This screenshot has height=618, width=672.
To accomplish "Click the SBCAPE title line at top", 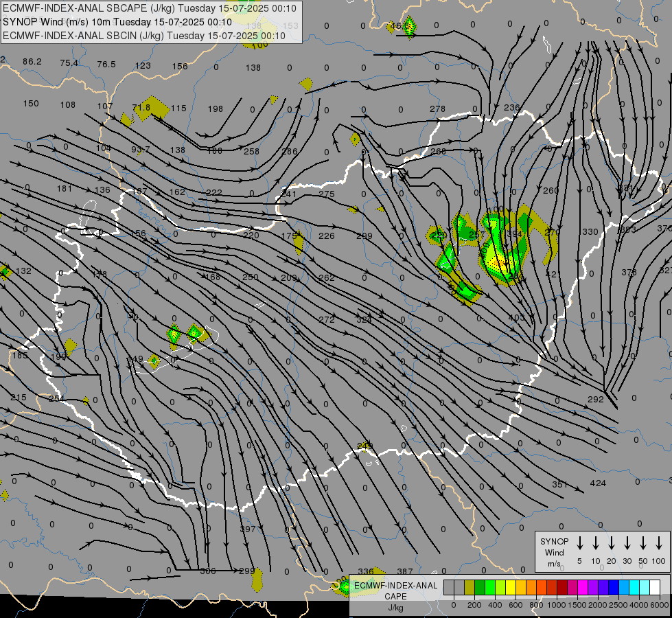I will [150, 8].
